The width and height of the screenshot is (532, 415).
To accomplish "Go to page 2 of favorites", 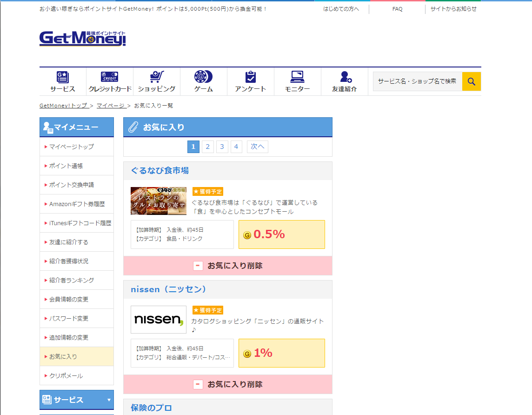I will [208, 147].
